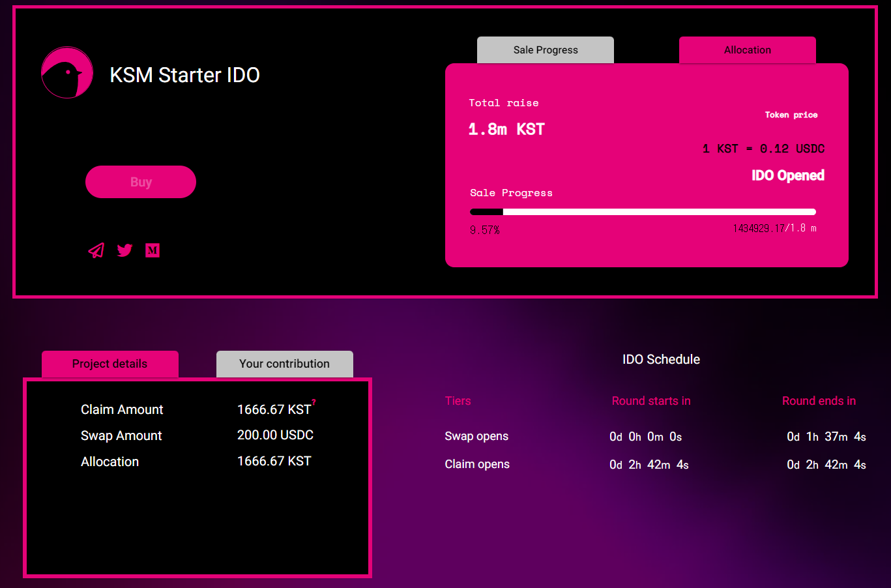Click the Round ends in header
Image resolution: width=891 pixels, height=588 pixels.
pos(819,401)
